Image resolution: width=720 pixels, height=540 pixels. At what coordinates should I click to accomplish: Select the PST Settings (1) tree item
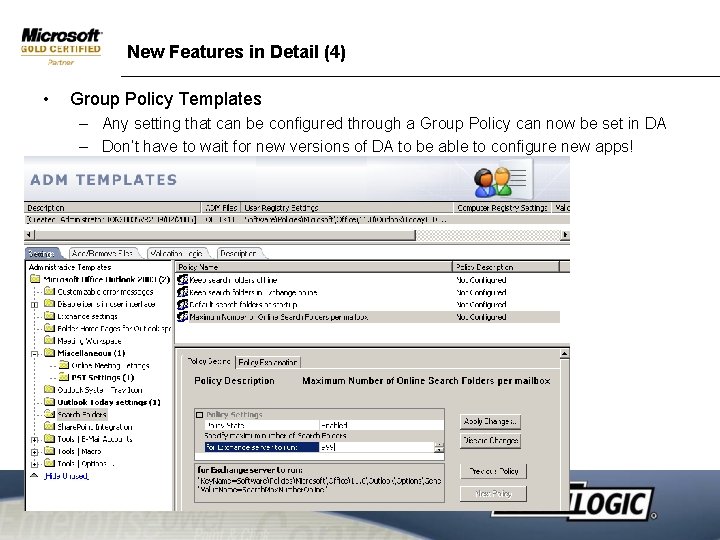click(102, 377)
